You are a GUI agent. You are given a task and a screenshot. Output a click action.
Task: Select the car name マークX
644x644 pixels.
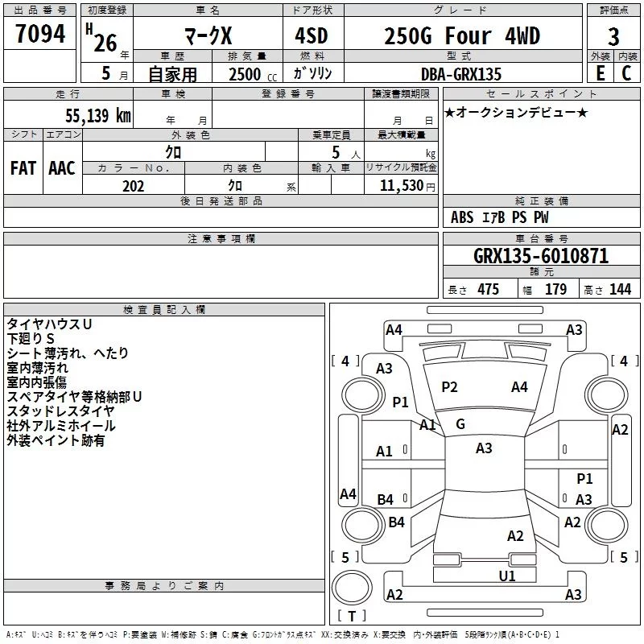[x=208, y=35]
